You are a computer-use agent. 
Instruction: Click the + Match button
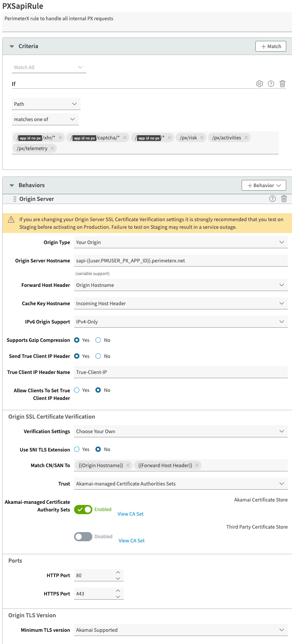tap(271, 46)
